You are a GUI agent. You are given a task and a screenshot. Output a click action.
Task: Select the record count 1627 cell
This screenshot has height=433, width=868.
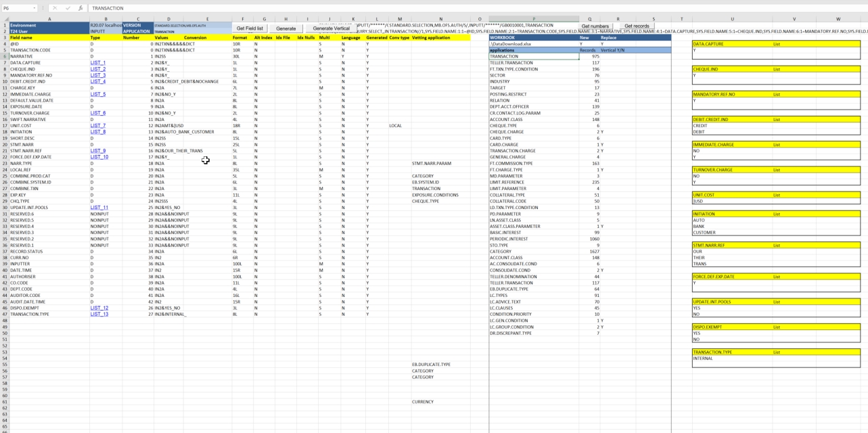click(x=590, y=252)
